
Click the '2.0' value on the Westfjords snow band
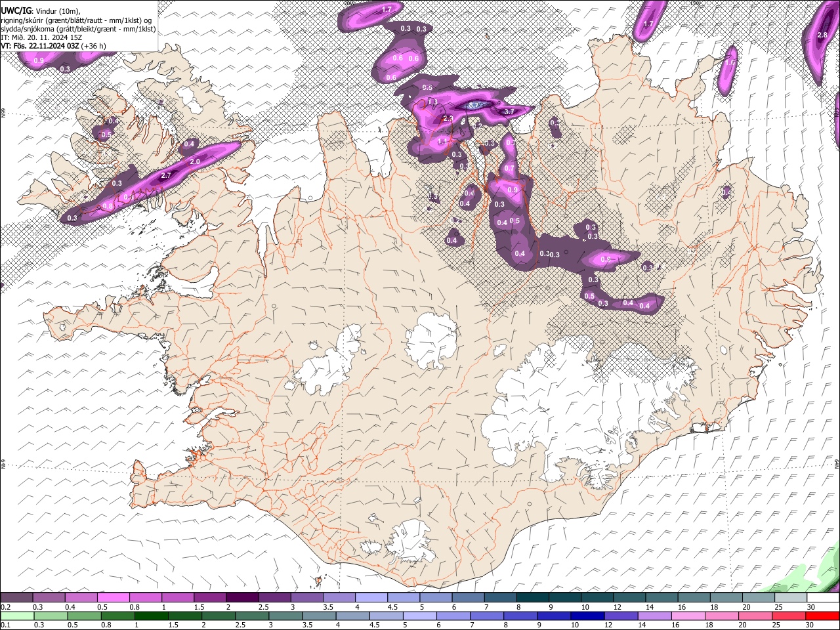(x=195, y=161)
